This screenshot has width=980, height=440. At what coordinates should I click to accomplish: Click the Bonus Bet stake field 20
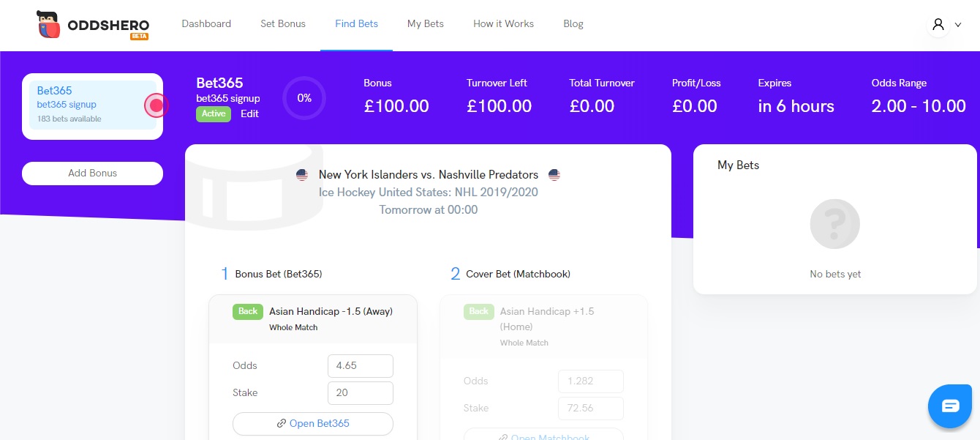pos(361,392)
